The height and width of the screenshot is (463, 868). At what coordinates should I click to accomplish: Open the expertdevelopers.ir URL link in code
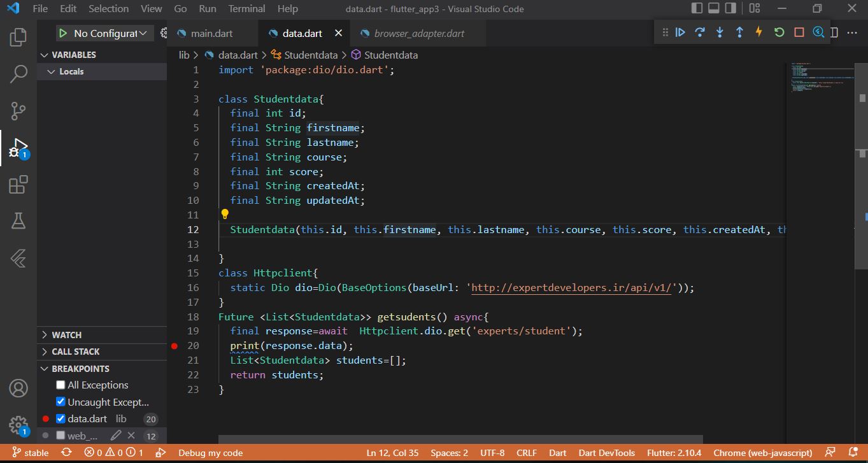pyautogui.click(x=571, y=288)
